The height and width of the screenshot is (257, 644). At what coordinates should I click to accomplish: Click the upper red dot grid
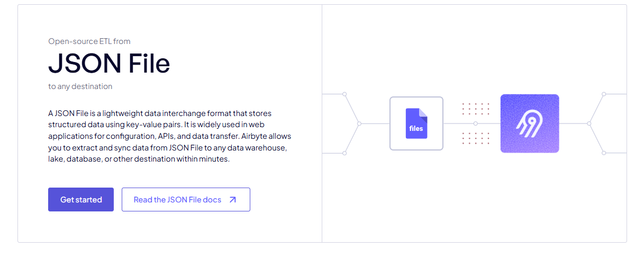[x=475, y=109]
